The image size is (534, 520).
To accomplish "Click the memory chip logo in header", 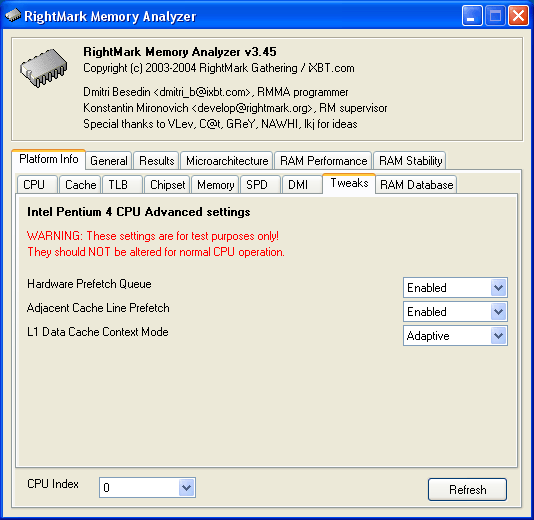I will pos(43,68).
